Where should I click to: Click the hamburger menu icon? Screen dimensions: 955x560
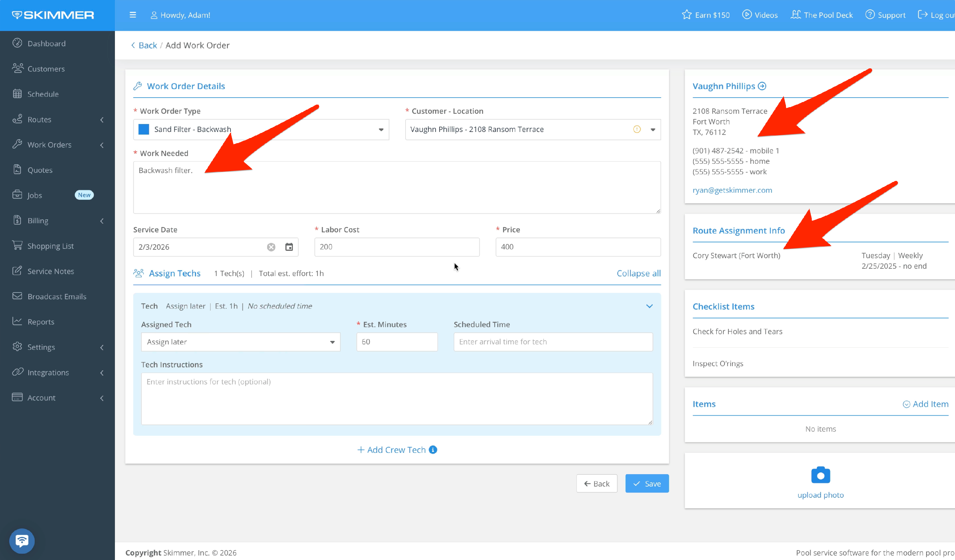click(133, 15)
